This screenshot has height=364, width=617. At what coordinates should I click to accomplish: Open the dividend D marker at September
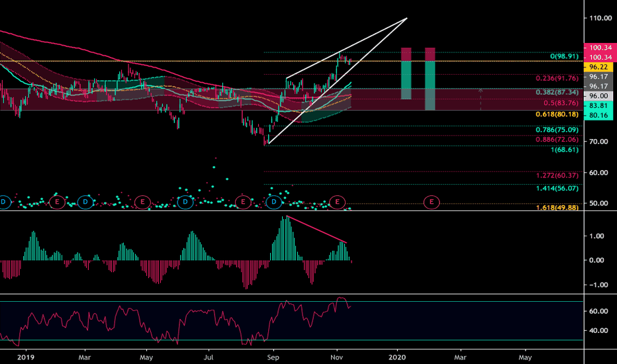[274, 203]
